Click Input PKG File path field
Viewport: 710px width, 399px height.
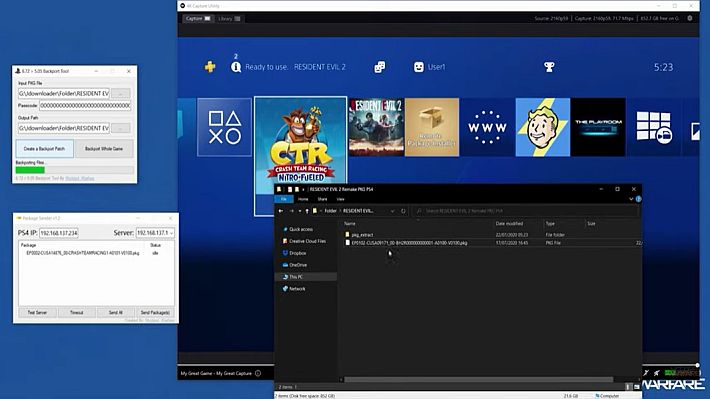[x=63, y=93]
